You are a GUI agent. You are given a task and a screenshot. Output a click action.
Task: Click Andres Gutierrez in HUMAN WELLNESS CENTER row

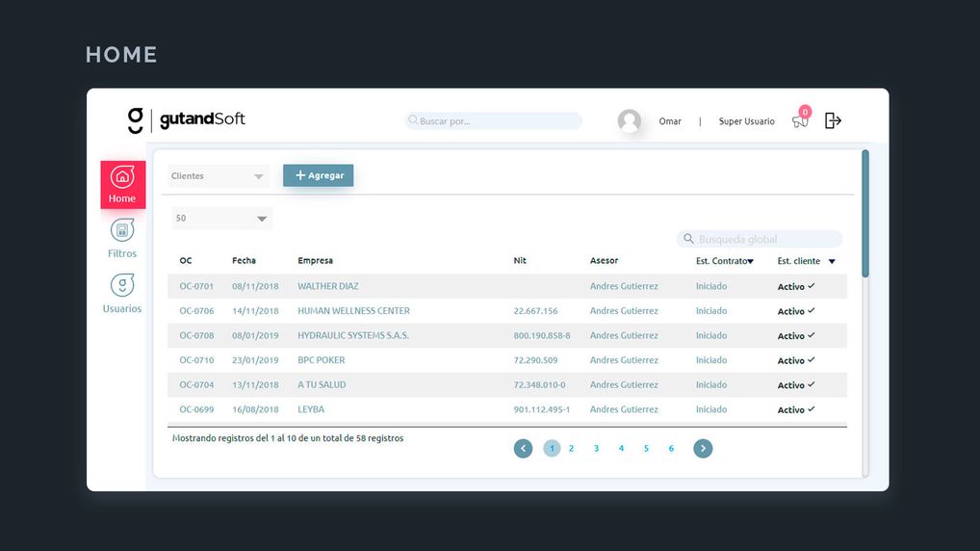624,311
